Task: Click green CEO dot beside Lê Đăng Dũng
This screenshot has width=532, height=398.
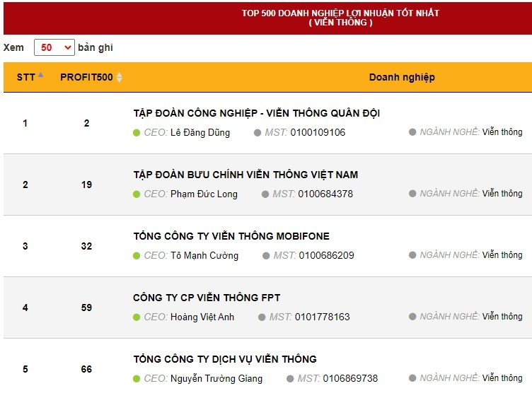Action: tap(137, 132)
